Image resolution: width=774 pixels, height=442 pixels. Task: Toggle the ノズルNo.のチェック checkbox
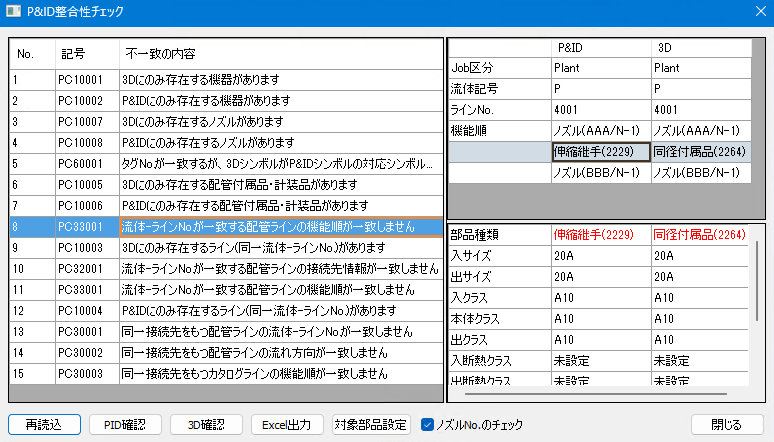click(x=428, y=424)
